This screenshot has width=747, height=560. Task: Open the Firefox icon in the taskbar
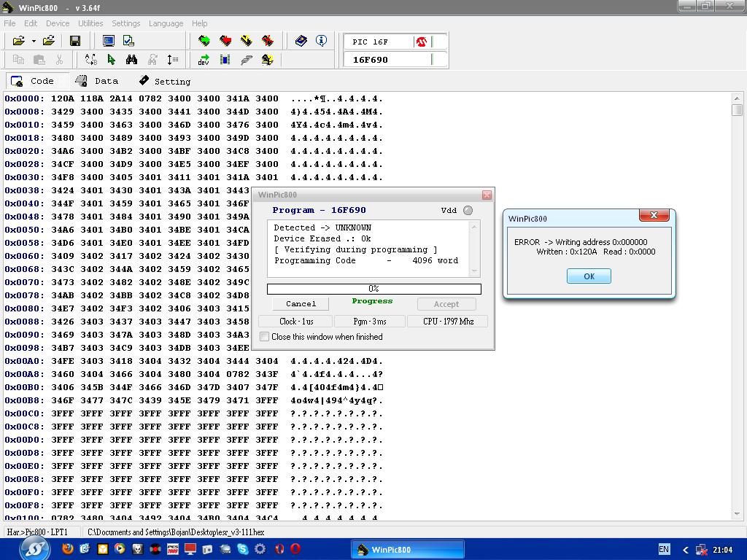coord(68,549)
